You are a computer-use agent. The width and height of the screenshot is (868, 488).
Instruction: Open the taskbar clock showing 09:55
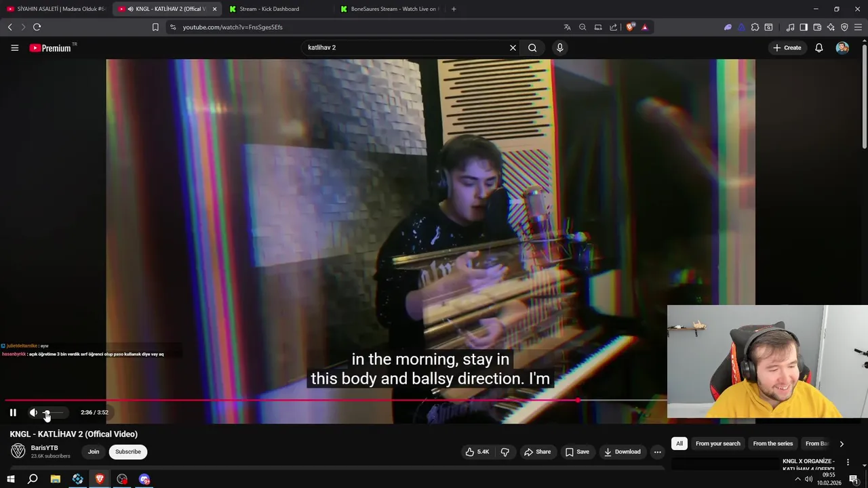829,479
